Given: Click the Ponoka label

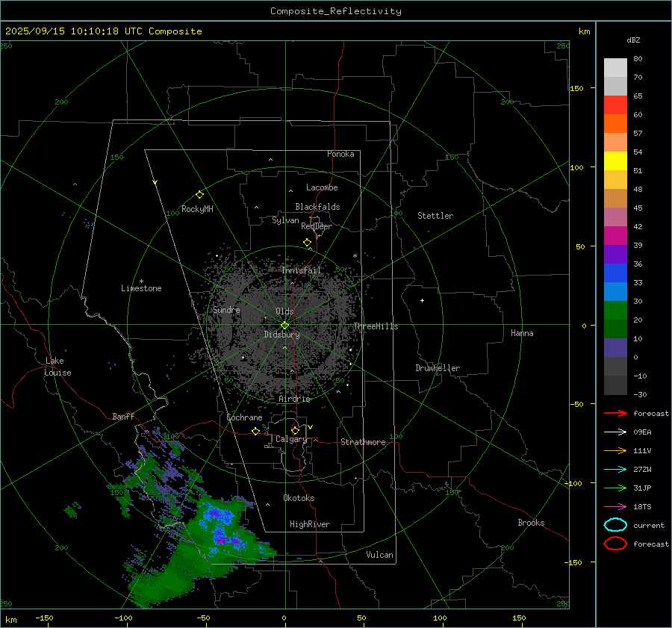Looking at the screenshot, I should 340,154.
